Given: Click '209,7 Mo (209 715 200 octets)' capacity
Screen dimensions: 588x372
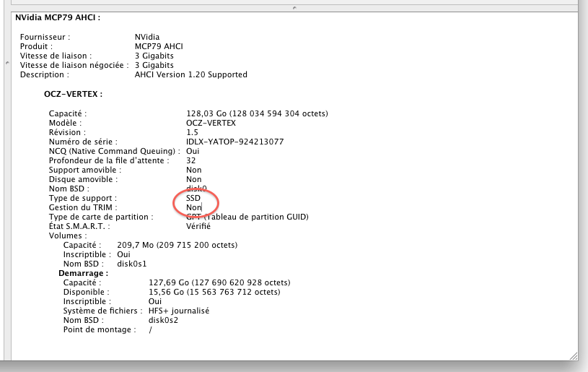Looking at the screenshot, I should click(x=177, y=245).
